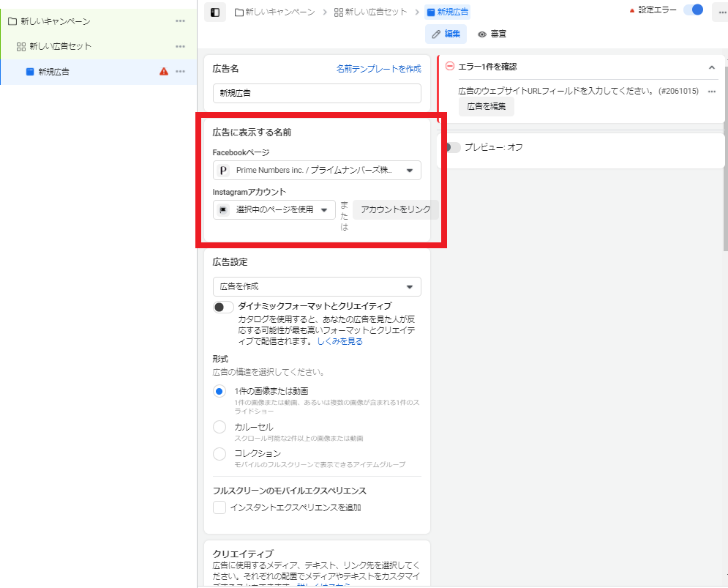Click the Instagram account flag icon

tap(223, 209)
